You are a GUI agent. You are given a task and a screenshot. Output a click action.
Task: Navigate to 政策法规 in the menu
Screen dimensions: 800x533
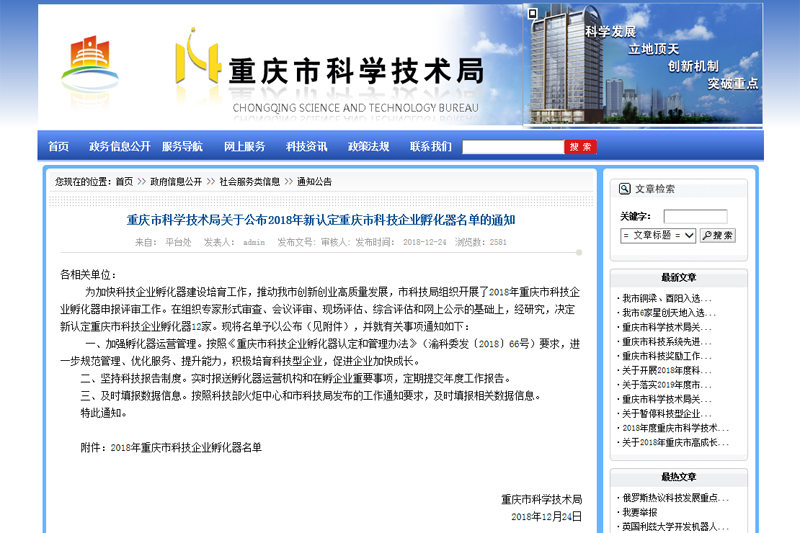(368, 147)
